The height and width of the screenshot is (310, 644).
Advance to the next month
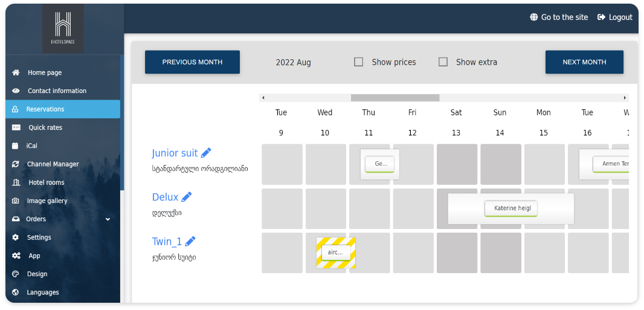(x=584, y=62)
